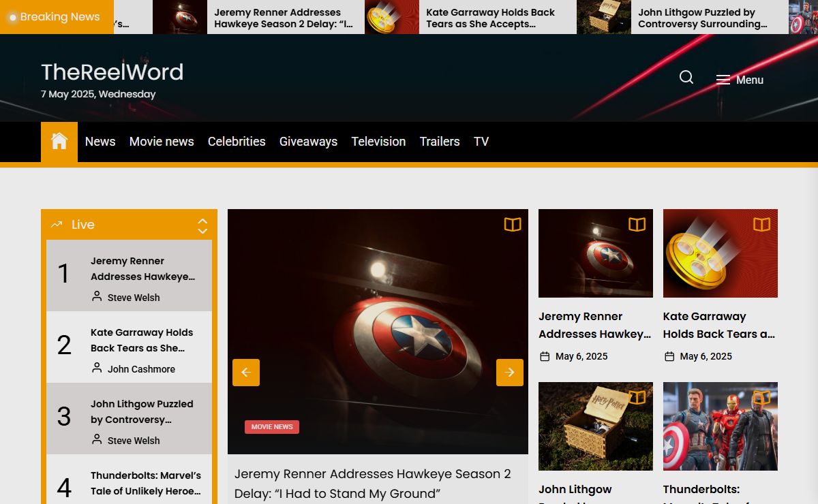Click the dot icon in Breaking News label
The width and height of the screenshot is (818, 504).
pos(12,17)
